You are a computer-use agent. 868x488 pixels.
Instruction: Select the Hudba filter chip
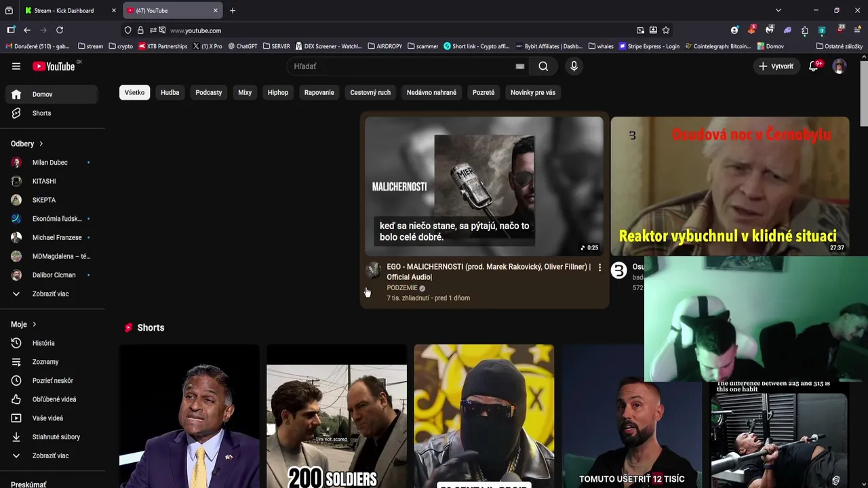pos(170,92)
